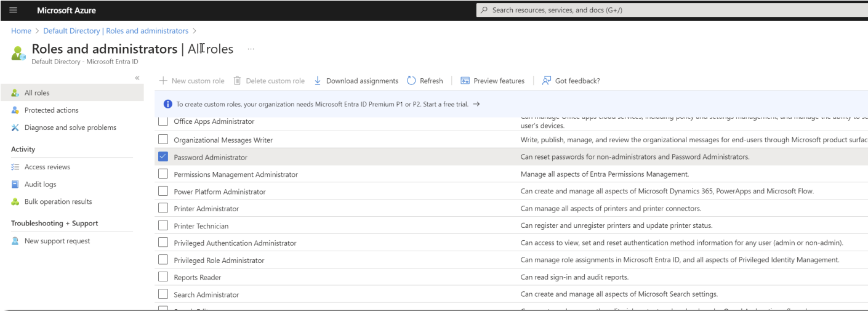
Task: Click the Protected actions icon
Action: tap(15, 110)
